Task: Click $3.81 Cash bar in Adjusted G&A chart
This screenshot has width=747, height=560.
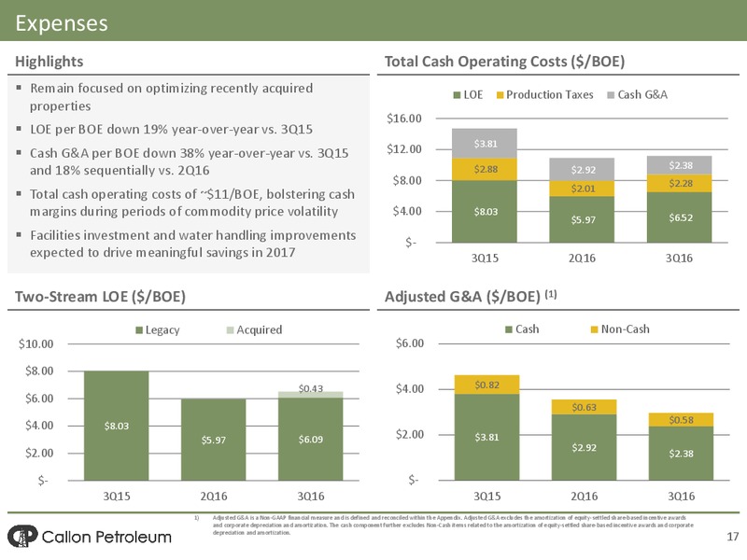Action: (x=486, y=437)
